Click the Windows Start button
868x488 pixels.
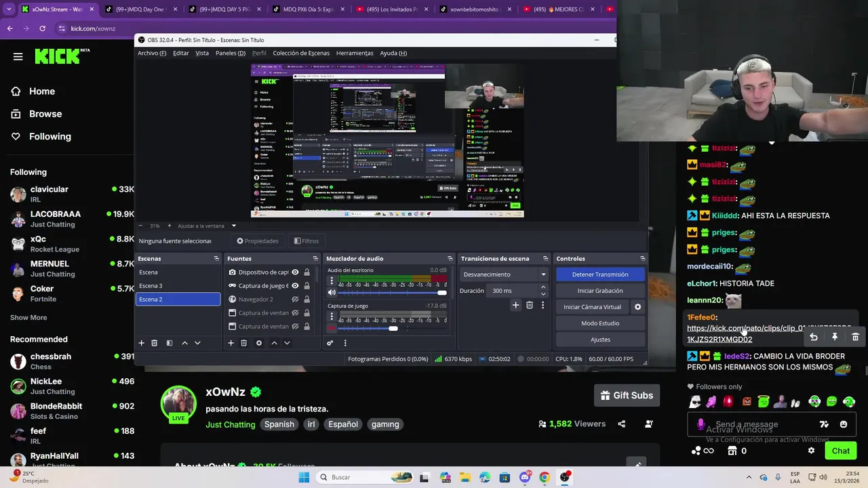click(304, 477)
